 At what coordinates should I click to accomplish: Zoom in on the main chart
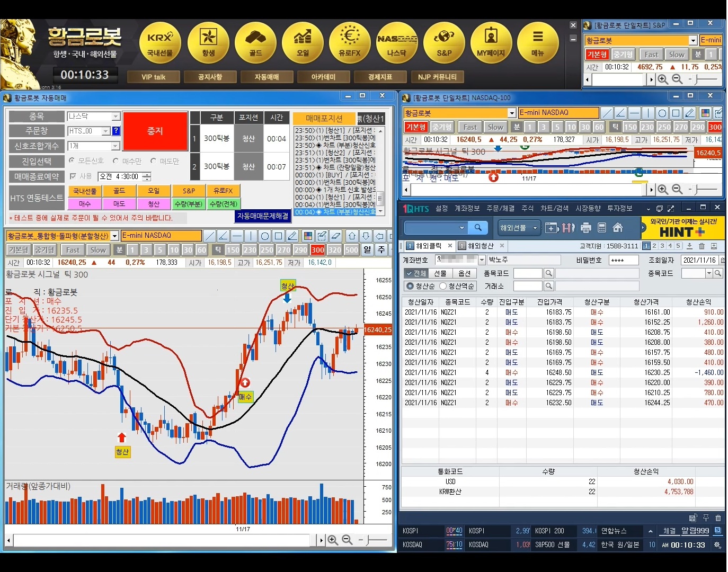pos(333,540)
